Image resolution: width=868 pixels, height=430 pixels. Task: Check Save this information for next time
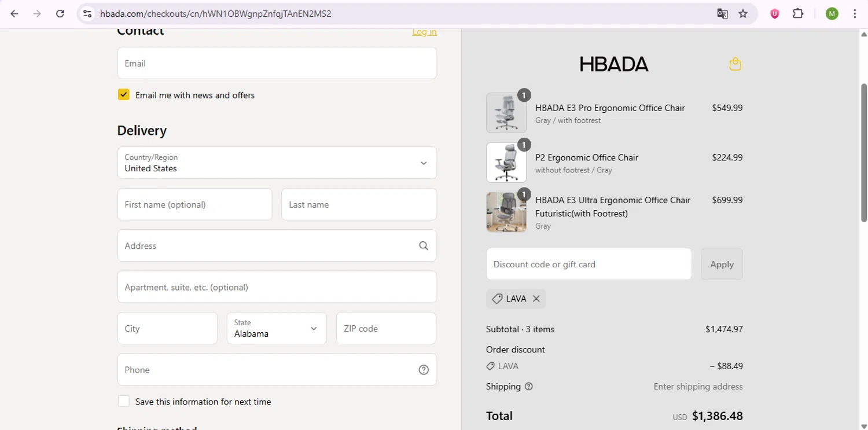123,401
